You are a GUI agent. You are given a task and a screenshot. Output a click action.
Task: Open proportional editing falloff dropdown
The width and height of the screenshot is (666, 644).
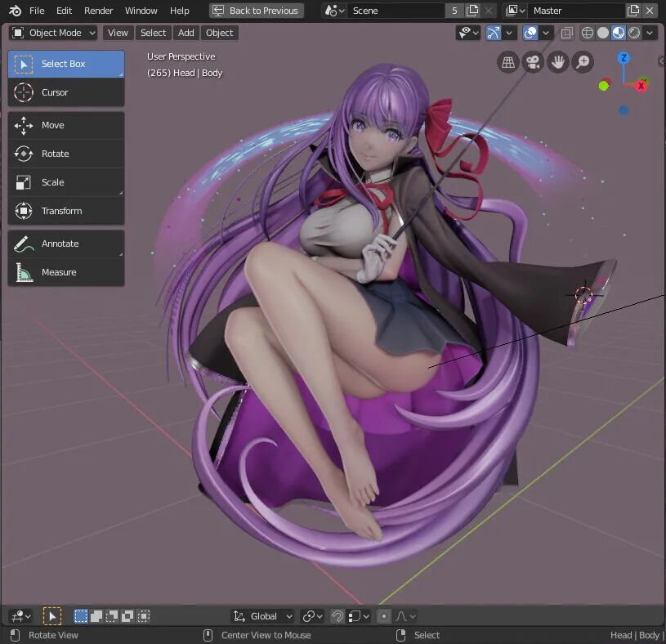(405, 616)
